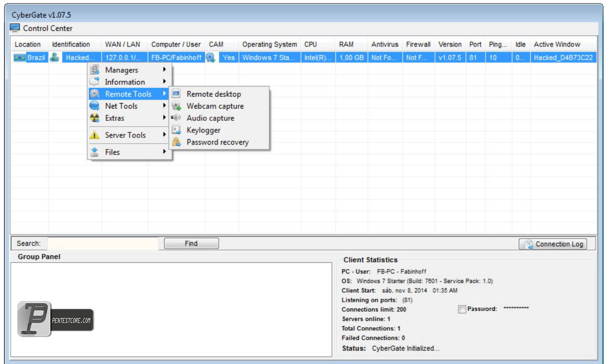This screenshot has height=364, width=607.
Task: Click the pentestcore.com logo in Group Panel
Action: [x=56, y=319]
